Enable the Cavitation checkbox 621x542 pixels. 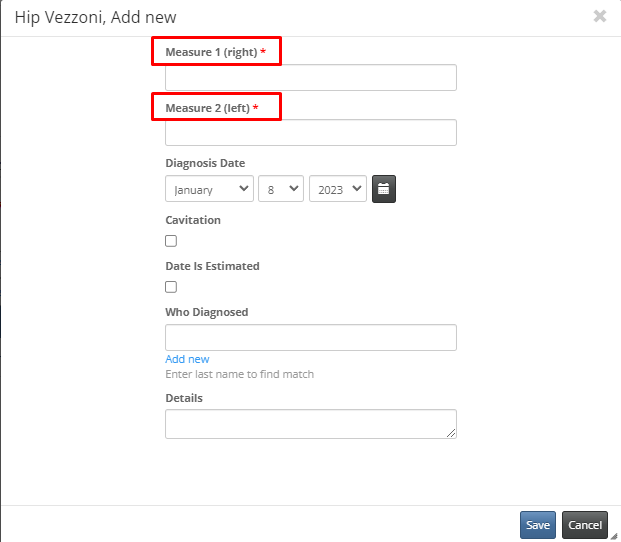pyautogui.click(x=171, y=241)
